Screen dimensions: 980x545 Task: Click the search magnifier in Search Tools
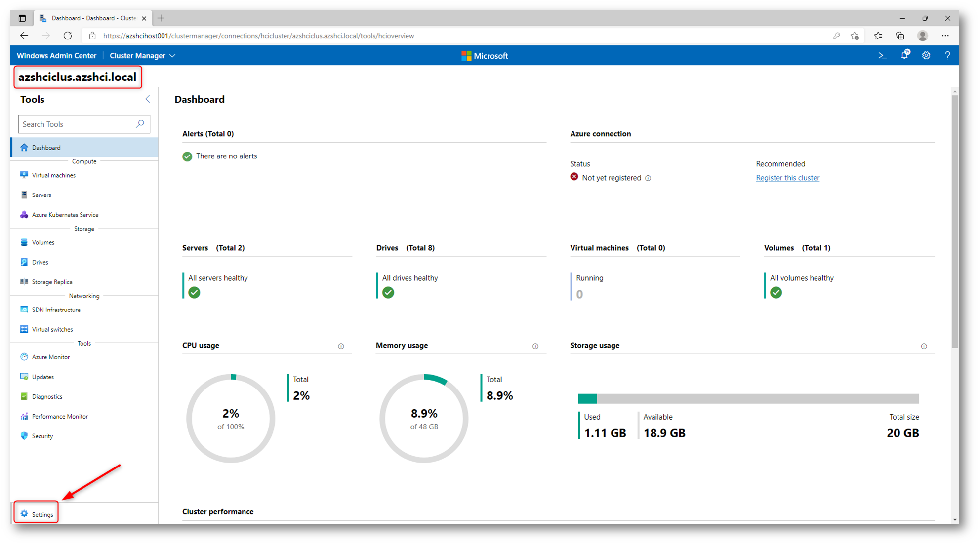(140, 124)
